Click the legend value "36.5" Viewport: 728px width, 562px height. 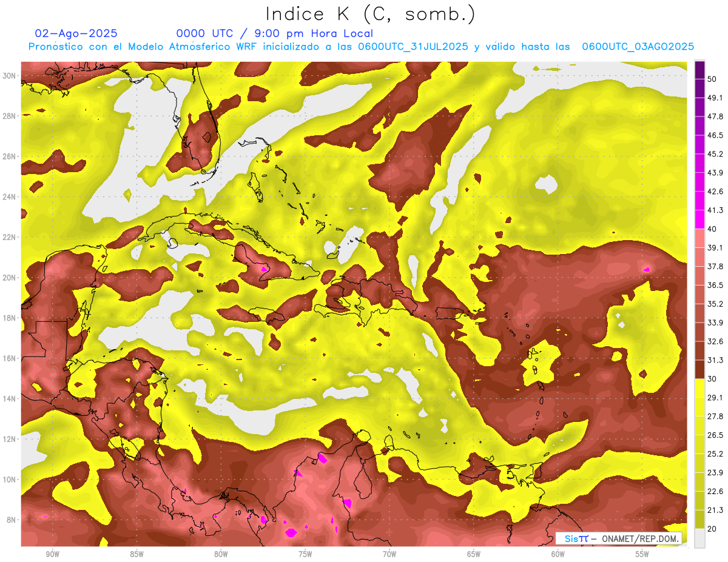[715, 285]
